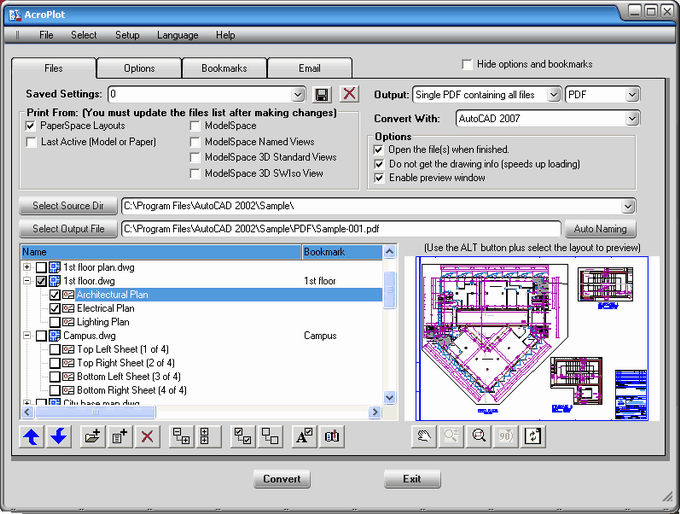Open the Saved Settings dropdown
The width and height of the screenshot is (680, 514).
[298, 95]
